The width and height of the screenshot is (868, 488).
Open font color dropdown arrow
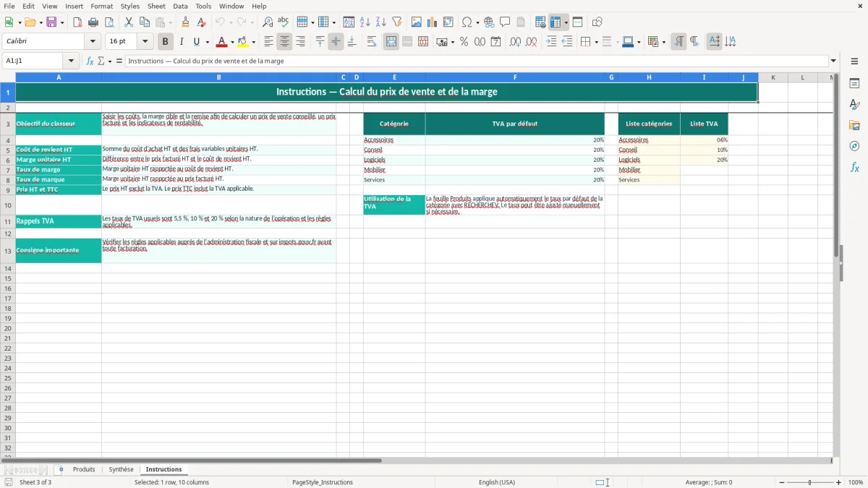[x=232, y=42]
